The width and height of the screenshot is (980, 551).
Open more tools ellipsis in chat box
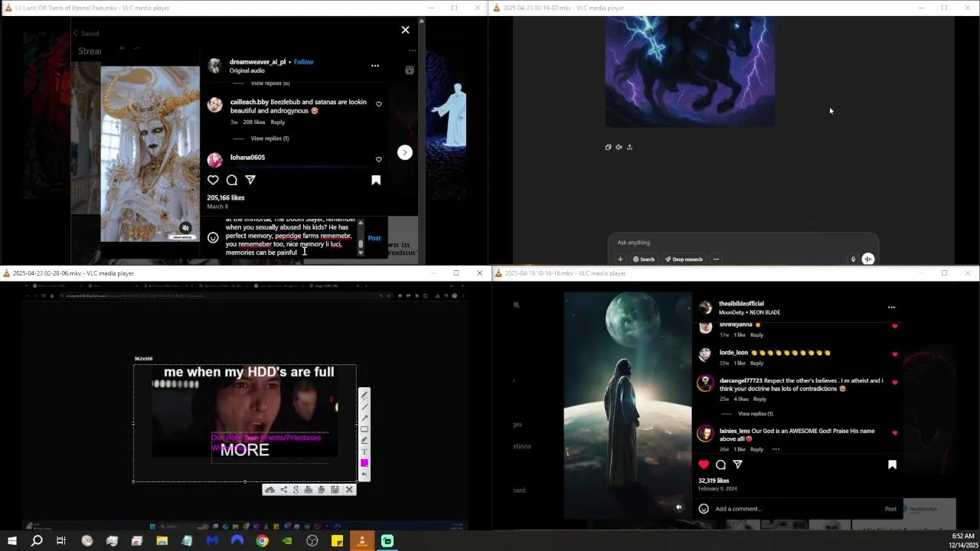pyautogui.click(x=716, y=259)
